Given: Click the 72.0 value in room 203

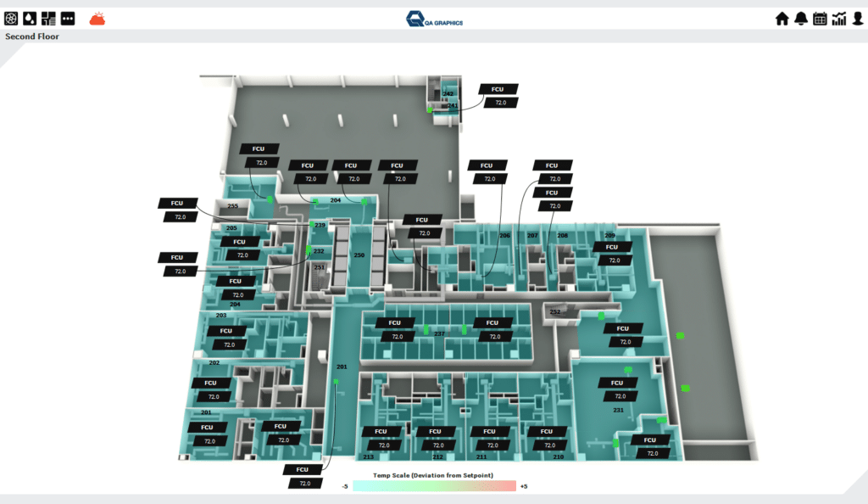Looking at the screenshot, I should pyautogui.click(x=229, y=344).
